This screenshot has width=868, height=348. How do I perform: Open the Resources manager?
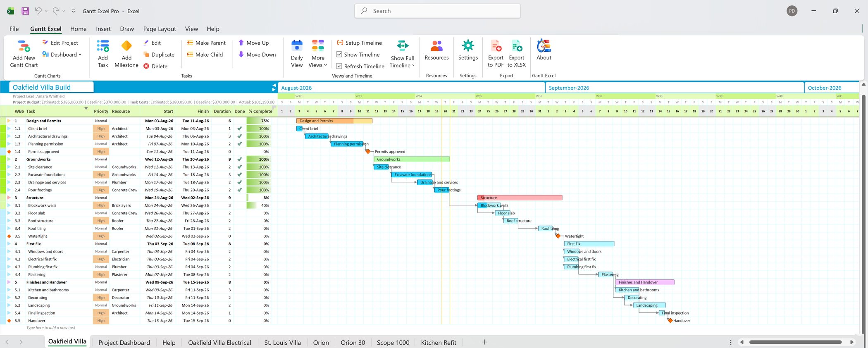click(x=436, y=50)
